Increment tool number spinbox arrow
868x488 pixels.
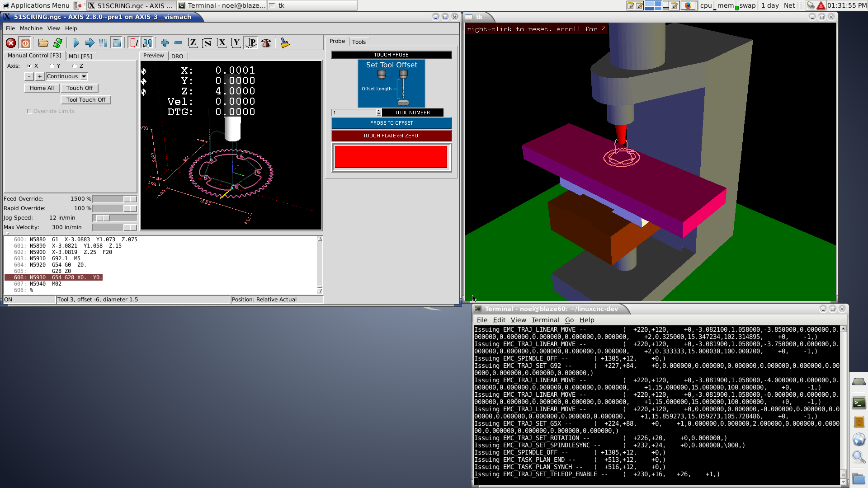379,111
